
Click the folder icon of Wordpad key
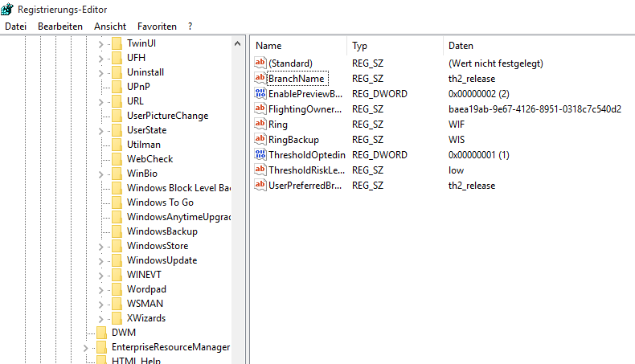click(117, 289)
